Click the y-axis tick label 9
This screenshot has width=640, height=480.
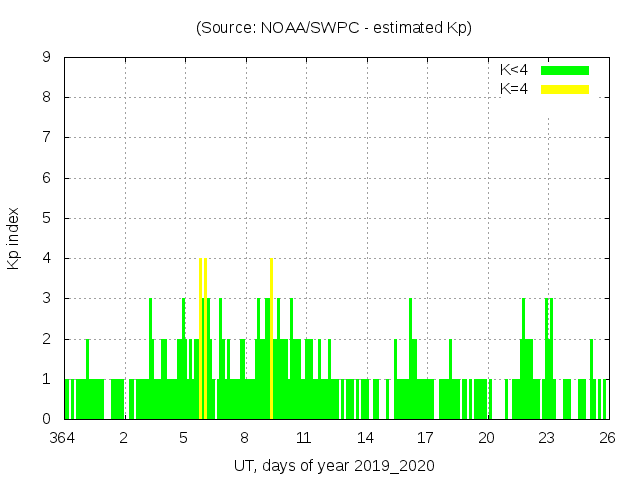pos(47,58)
